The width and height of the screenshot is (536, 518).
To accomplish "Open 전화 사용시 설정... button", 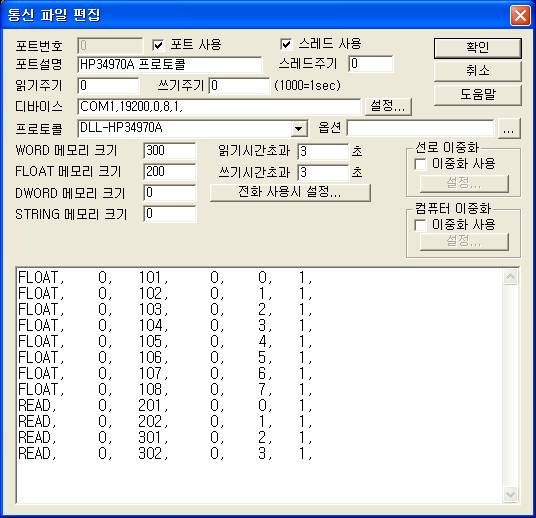I will [290, 192].
